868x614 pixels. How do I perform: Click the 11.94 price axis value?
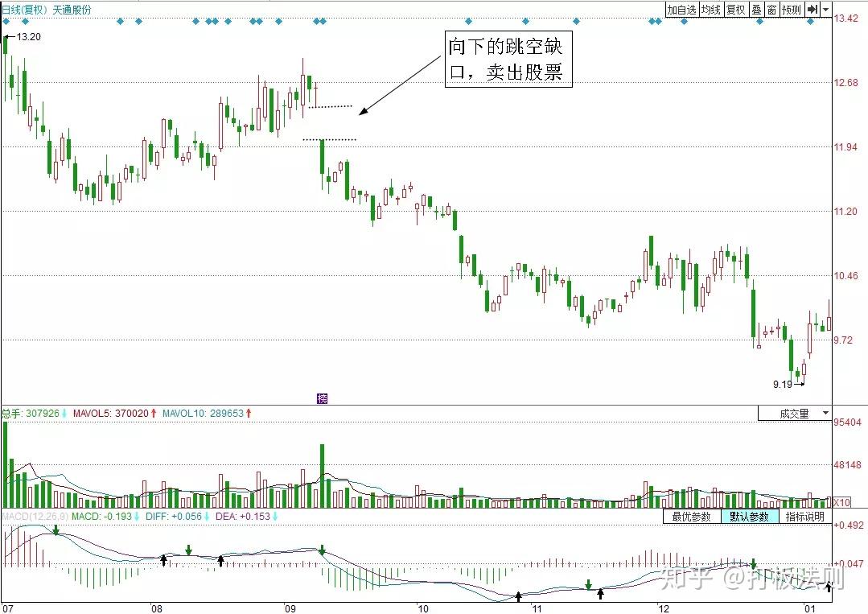(845, 146)
